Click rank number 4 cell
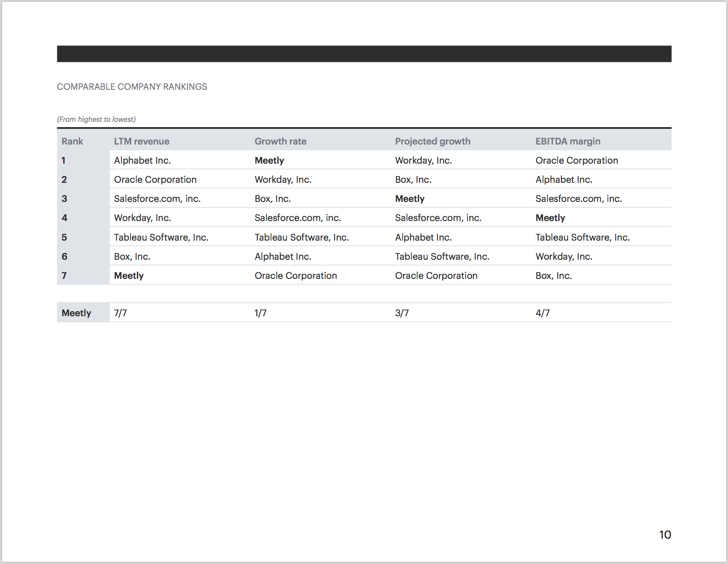The width and height of the screenshot is (728, 564). tap(64, 218)
